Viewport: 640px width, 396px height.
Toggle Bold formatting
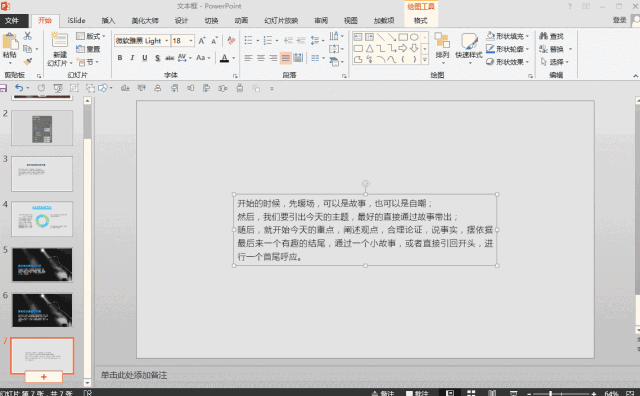[x=120, y=58]
